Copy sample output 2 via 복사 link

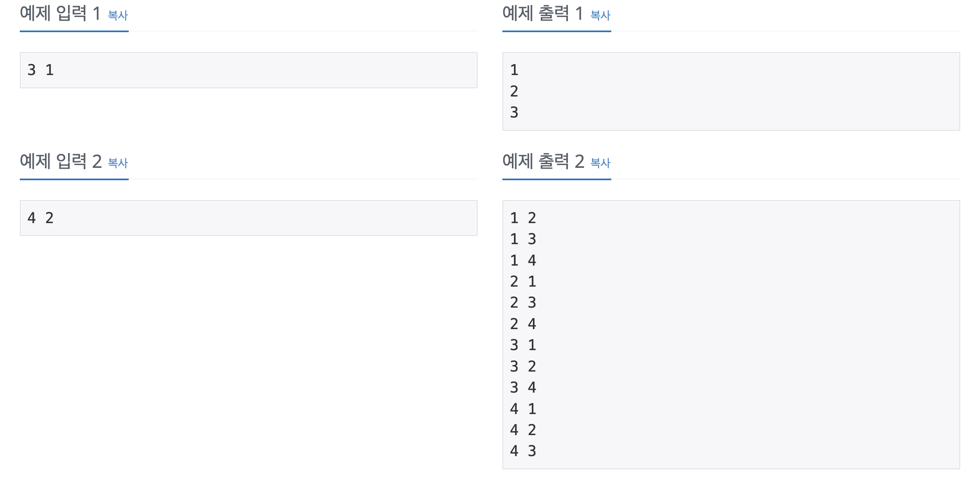(x=601, y=163)
